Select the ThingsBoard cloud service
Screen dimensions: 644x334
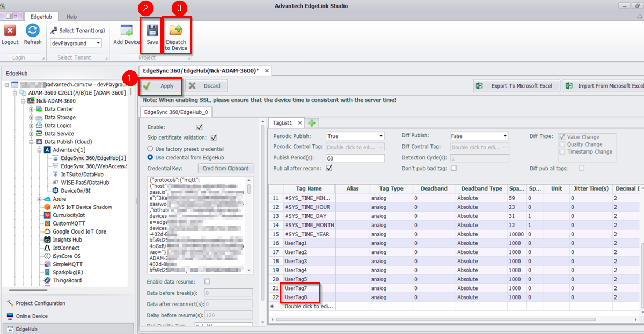67,280
